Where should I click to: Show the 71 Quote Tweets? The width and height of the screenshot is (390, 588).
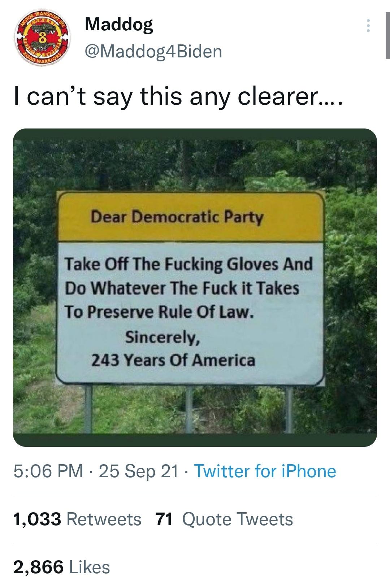[224, 519]
